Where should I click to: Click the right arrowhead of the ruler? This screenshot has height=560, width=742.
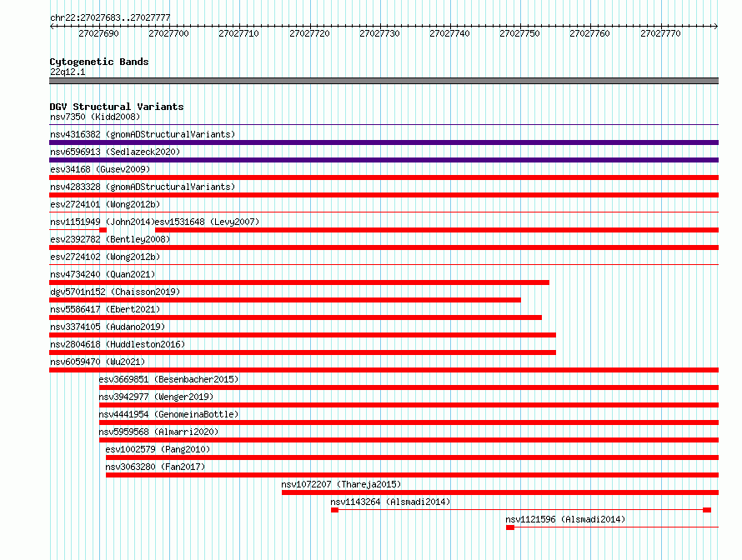716,26
